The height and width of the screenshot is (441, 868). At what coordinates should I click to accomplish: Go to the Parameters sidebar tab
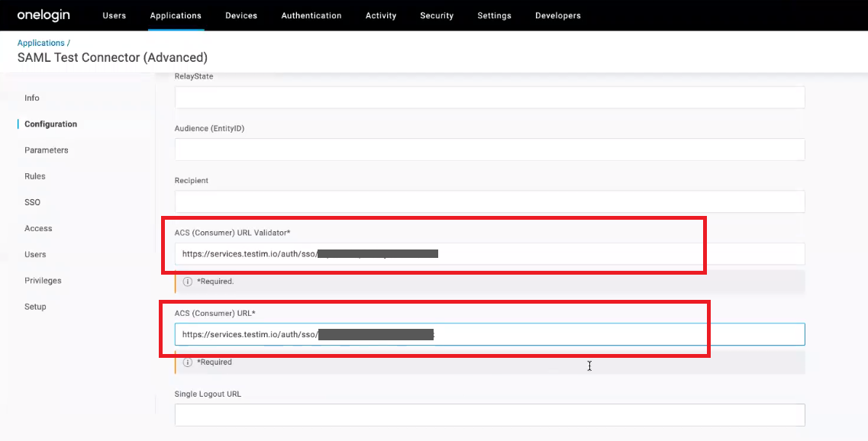pos(46,150)
